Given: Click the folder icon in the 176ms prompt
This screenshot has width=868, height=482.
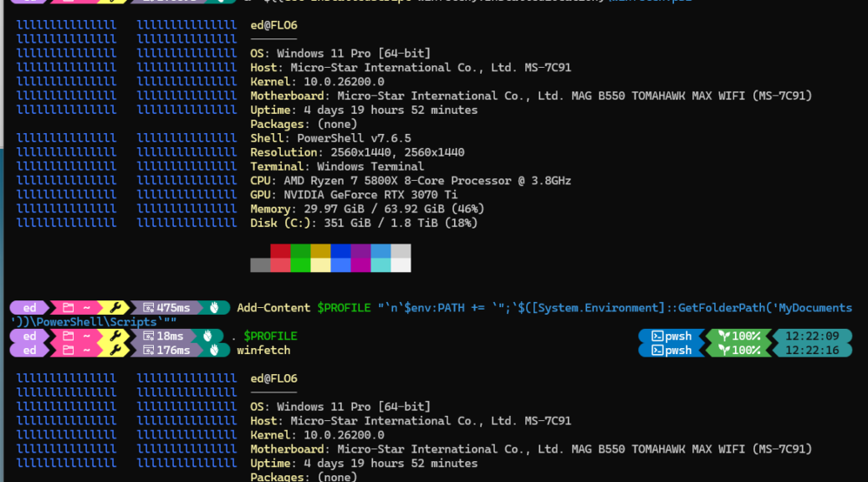Looking at the screenshot, I should pyautogui.click(x=68, y=350).
